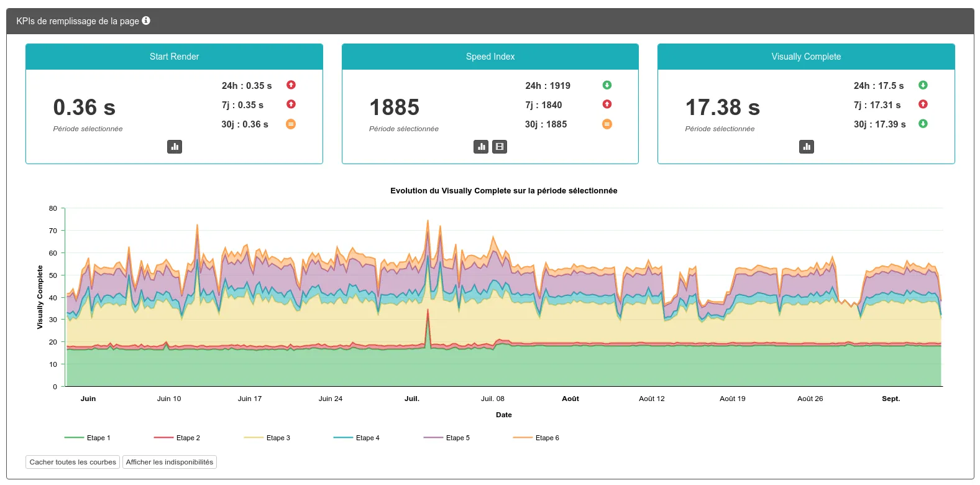Click the orange equal icon for Speed Index 30j
This screenshot has width=980, height=485.
pos(607,124)
